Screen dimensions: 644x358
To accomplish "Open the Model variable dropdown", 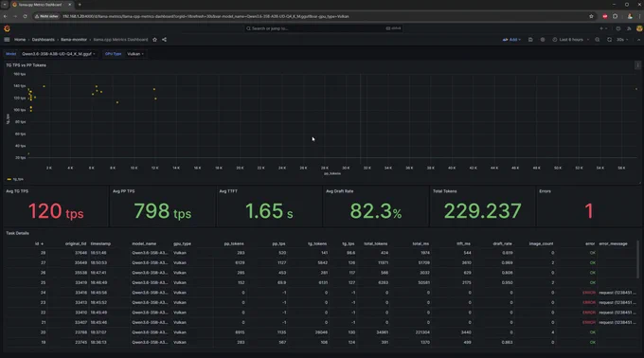I will pyautogui.click(x=58, y=54).
